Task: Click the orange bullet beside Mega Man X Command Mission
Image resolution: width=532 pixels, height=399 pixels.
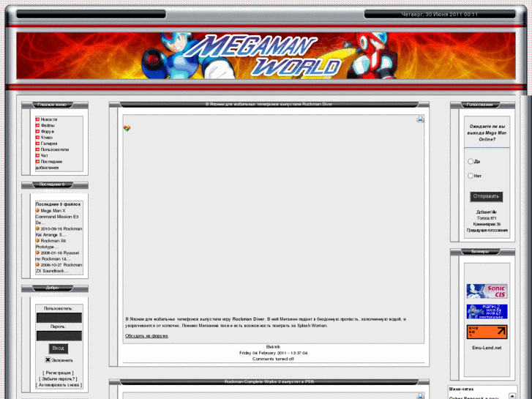Action: [37, 211]
